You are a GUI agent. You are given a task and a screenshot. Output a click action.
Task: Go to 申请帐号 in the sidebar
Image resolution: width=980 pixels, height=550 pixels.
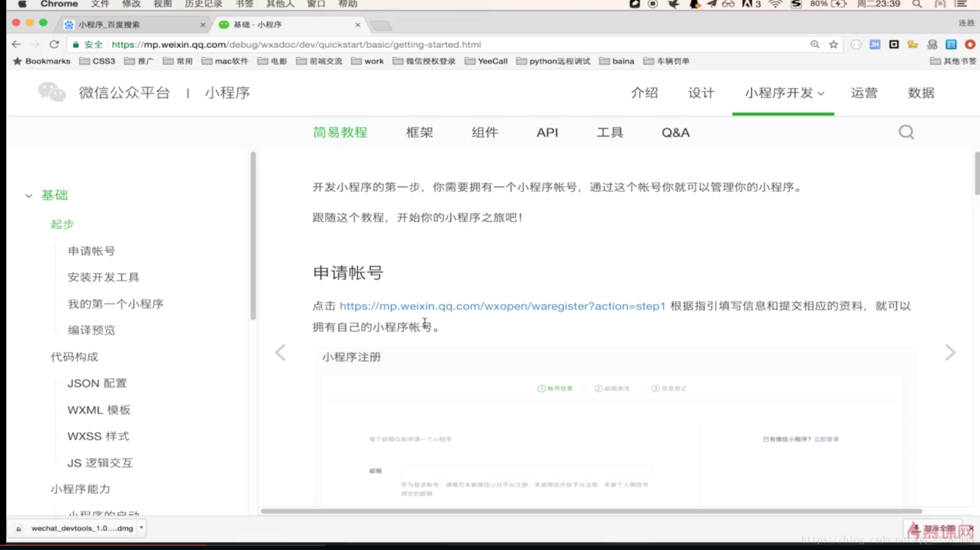(x=92, y=251)
